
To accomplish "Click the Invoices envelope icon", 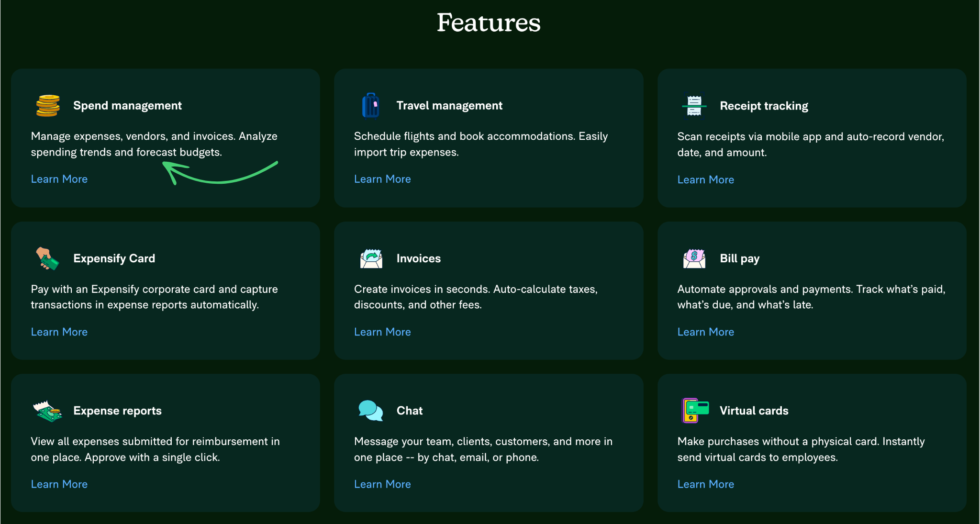I will (x=371, y=259).
